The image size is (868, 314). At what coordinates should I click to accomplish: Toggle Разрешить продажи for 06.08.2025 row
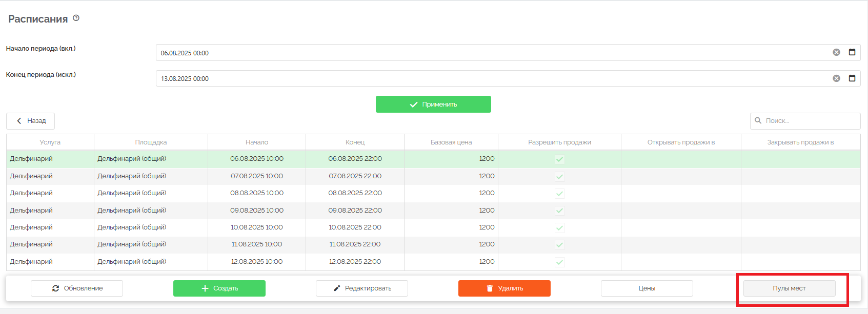click(559, 159)
